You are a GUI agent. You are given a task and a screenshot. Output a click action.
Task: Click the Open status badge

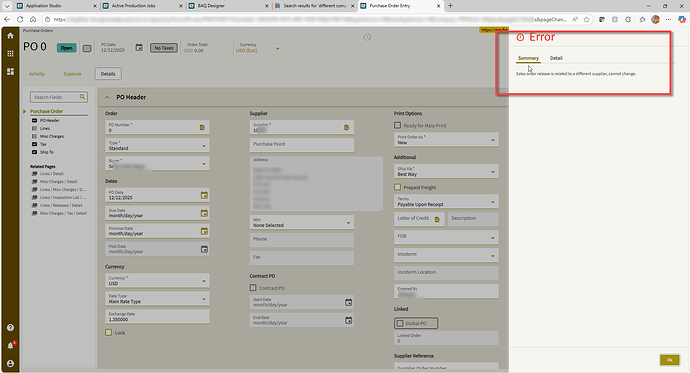[66, 48]
